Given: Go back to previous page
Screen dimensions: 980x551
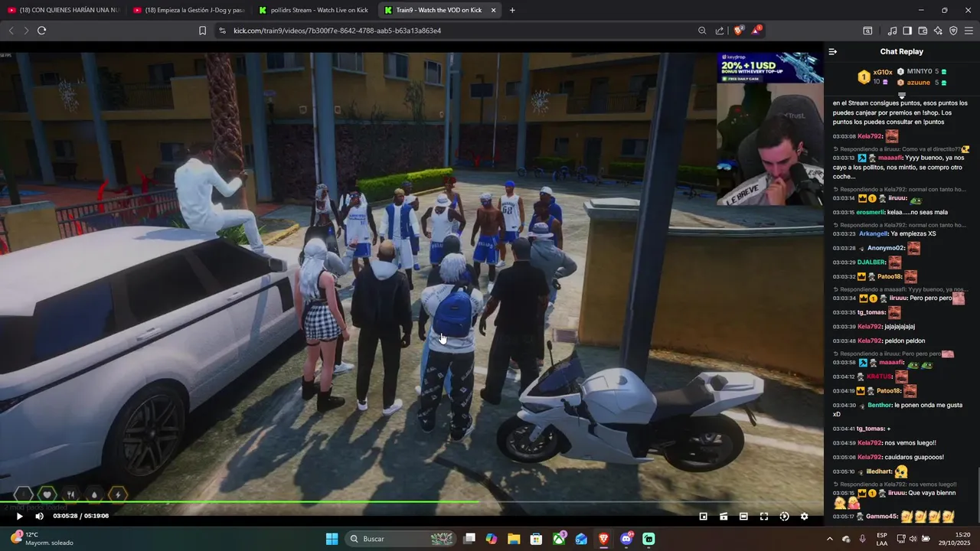Looking at the screenshot, I should (x=11, y=31).
